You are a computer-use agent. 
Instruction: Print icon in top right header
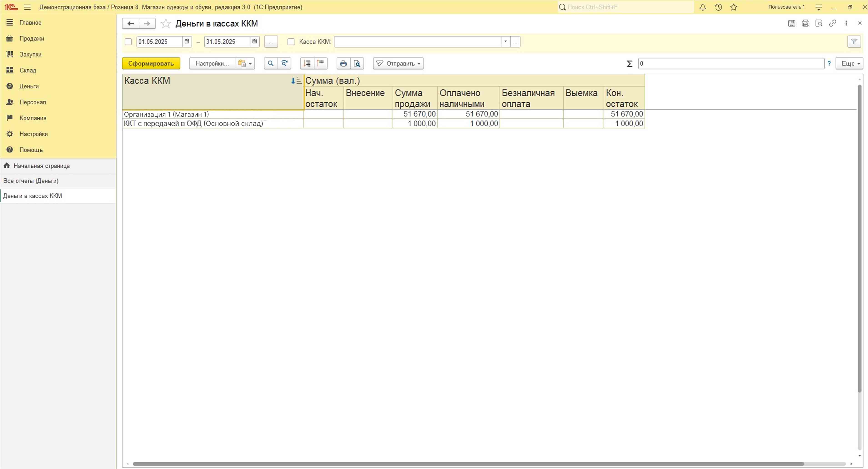click(805, 23)
